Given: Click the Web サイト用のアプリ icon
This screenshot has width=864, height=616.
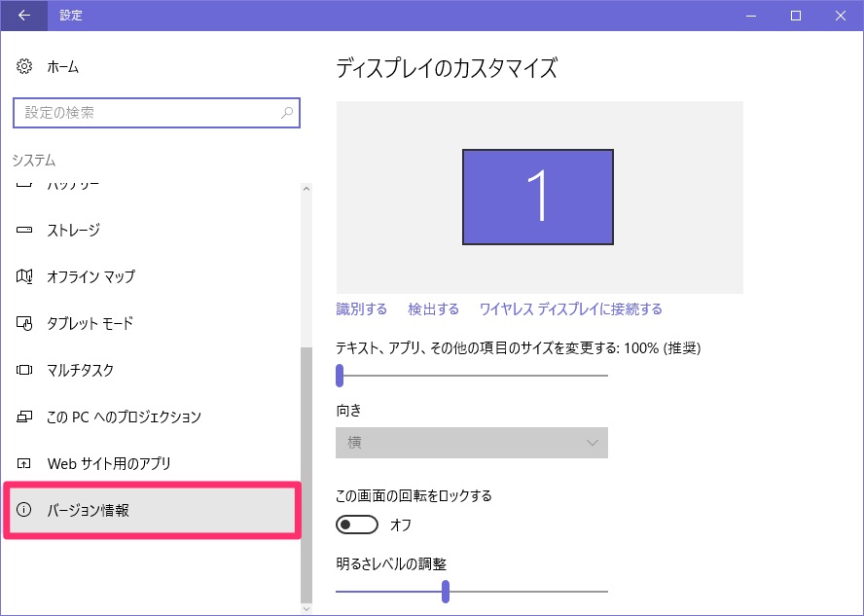Looking at the screenshot, I should 24,463.
